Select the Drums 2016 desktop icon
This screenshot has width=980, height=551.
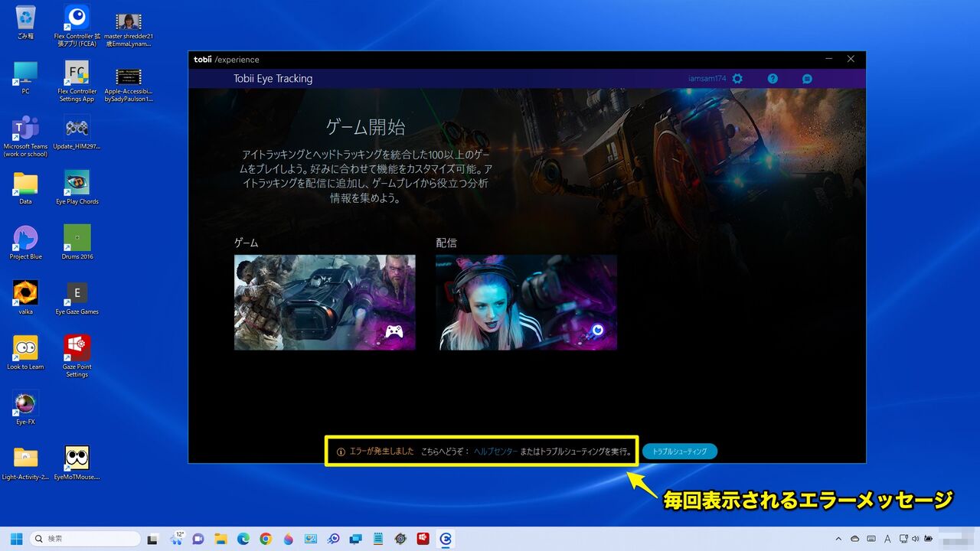(x=77, y=243)
